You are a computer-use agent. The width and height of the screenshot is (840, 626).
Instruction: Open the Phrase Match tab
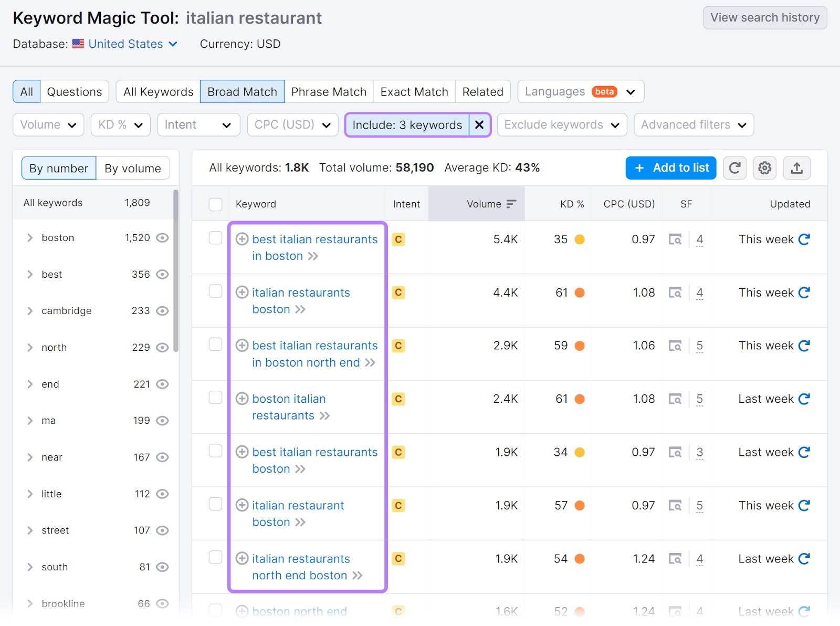click(329, 91)
